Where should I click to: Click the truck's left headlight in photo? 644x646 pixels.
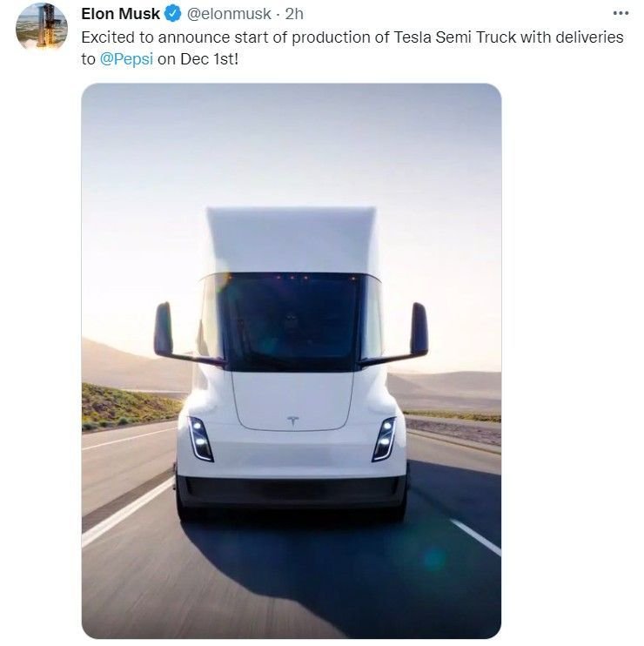tap(200, 439)
